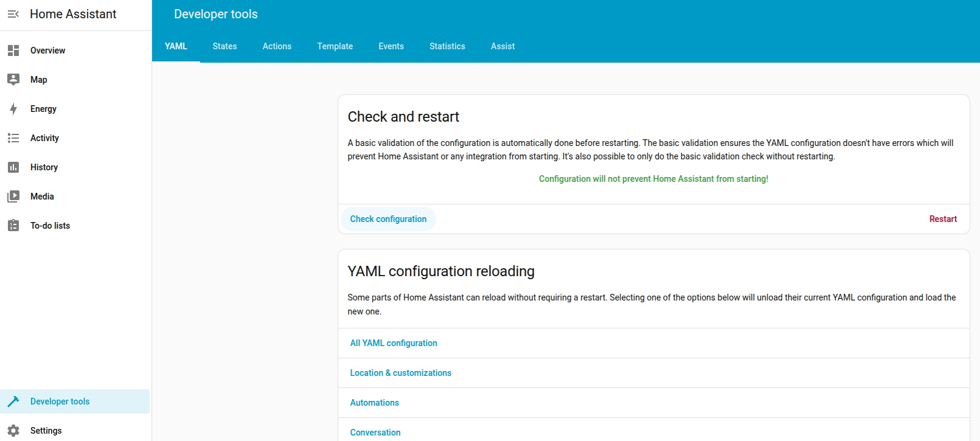Collapse the sidebar with the hamburger icon
The height and width of the screenshot is (441, 980).
point(13,14)
